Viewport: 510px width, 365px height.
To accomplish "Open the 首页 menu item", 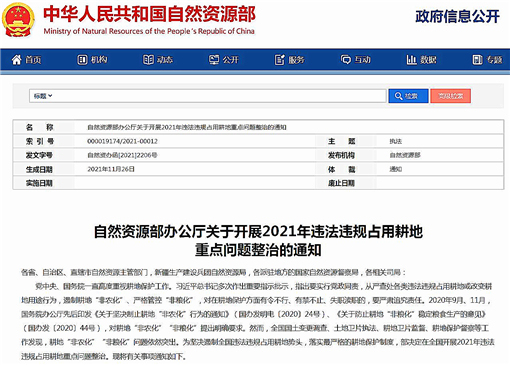I will pyautogui.click(x=26, y=60).
